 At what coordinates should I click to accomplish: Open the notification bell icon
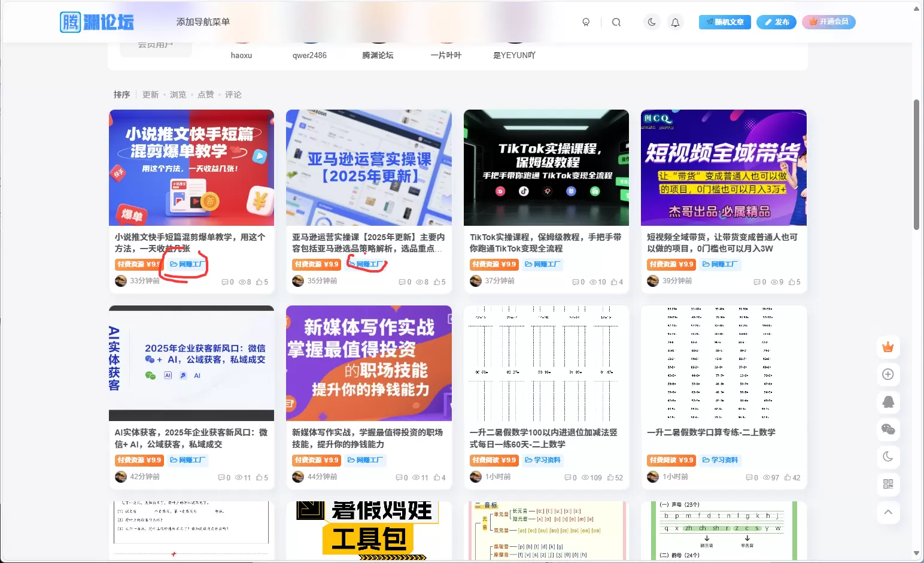[675, 22]
